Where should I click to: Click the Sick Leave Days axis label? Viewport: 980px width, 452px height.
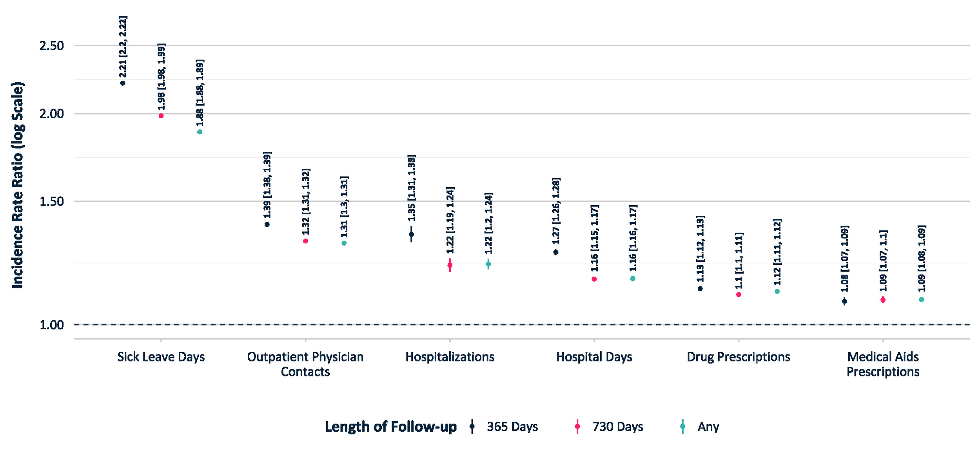click(x=161, y=357)
